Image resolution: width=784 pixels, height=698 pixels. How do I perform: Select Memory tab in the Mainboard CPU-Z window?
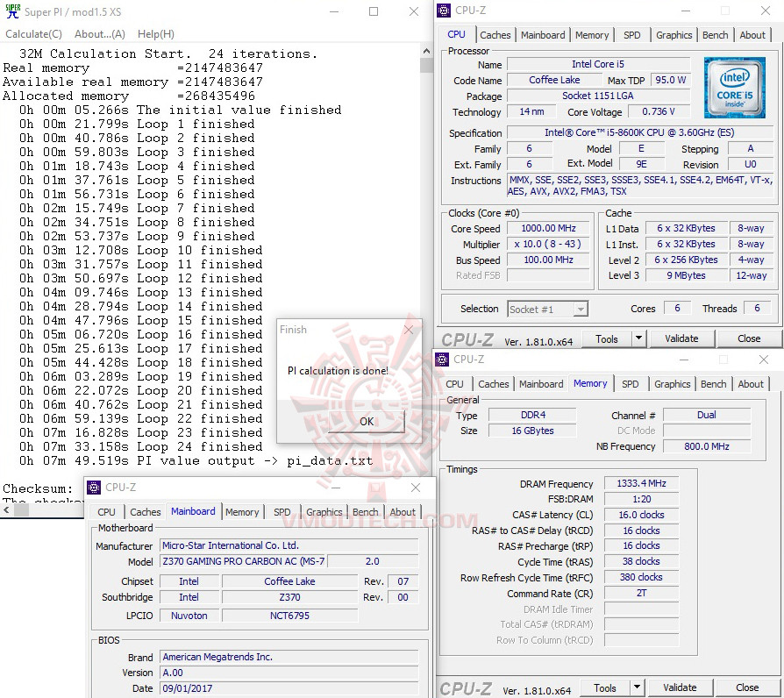click(242, 512)
